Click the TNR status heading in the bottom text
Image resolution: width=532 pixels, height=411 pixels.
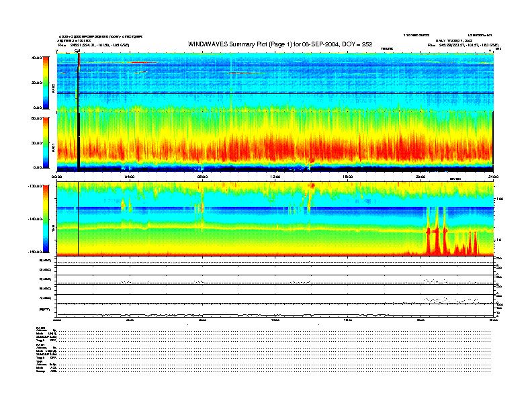click(40, 361)
